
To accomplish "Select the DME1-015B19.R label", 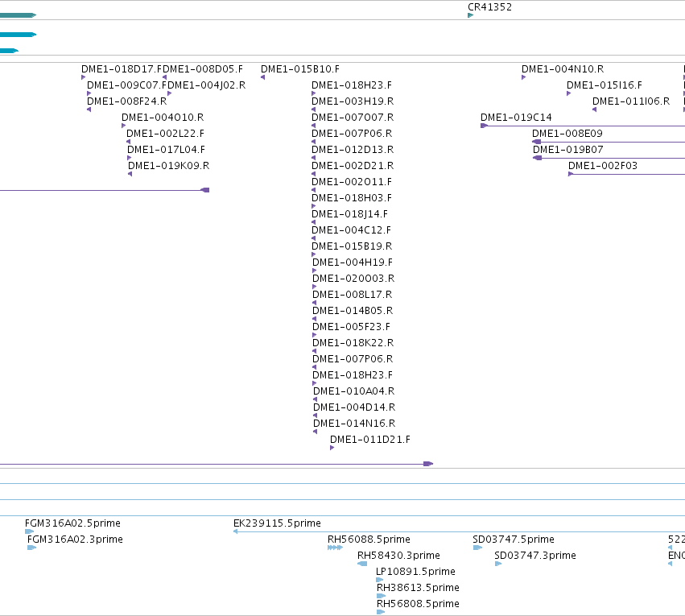I will 352,246.
